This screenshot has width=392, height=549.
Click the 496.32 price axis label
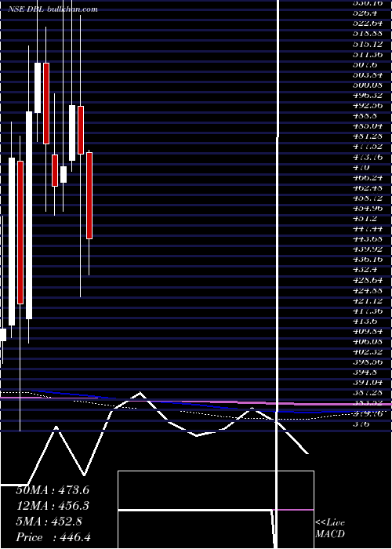pos(368,95)
